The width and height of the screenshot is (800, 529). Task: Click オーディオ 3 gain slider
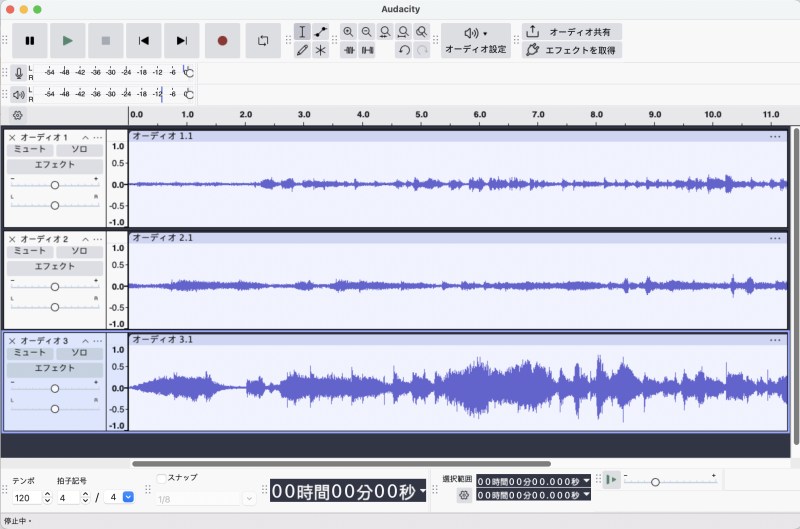[x=55, y=389]
